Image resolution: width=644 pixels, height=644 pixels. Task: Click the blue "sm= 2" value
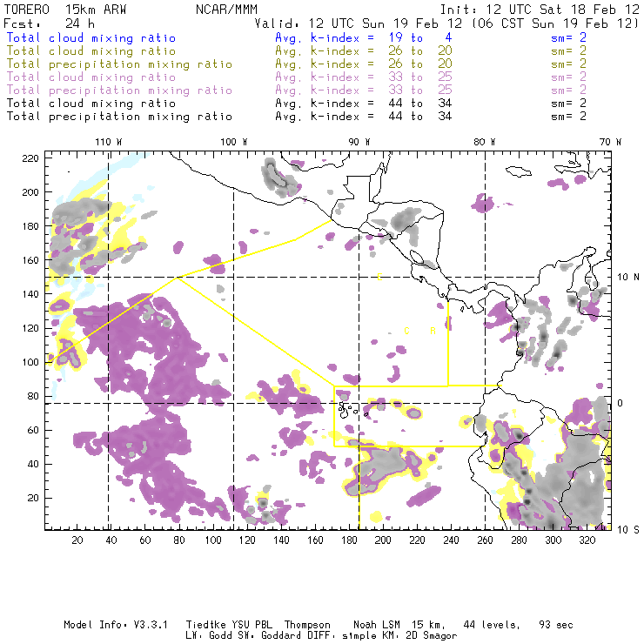coord(568,37)
